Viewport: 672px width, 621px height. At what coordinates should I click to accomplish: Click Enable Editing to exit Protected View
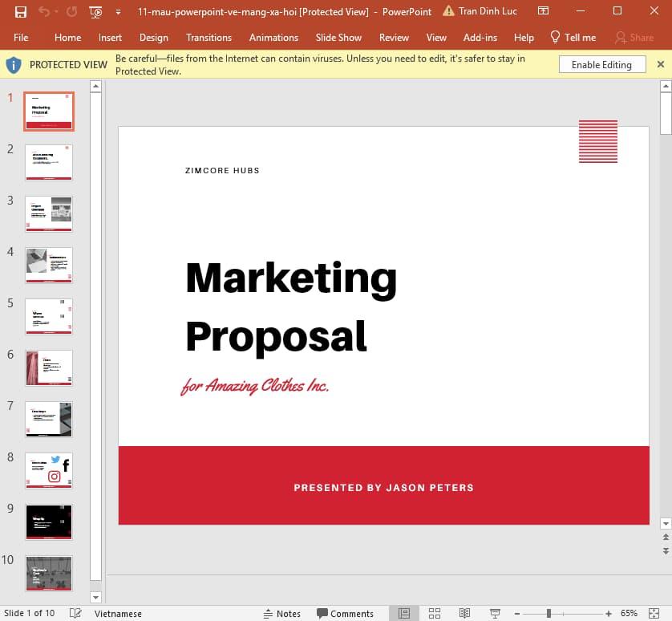point(602,63)
